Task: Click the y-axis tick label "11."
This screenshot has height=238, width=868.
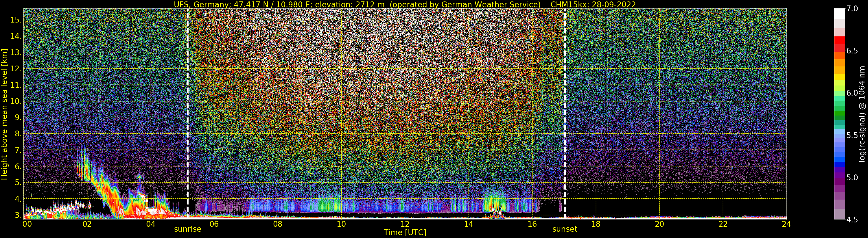Action: 16,85
